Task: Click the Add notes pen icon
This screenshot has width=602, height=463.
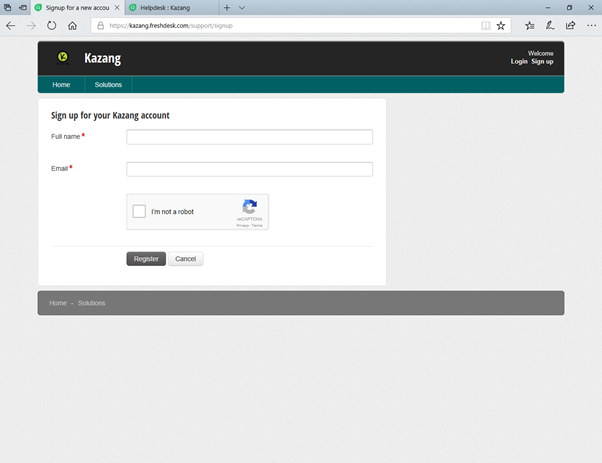Action: click(x=550, y=26)
